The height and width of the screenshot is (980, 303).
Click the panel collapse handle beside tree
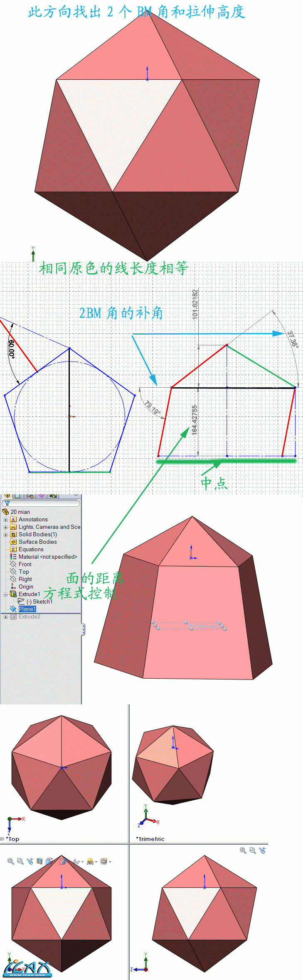[x=83, y=630]
